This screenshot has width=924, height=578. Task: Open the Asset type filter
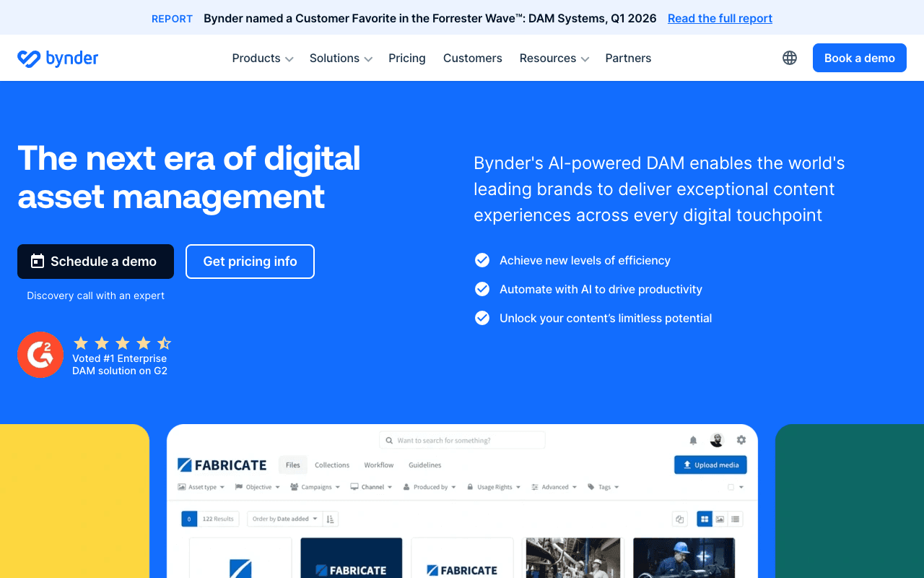coord(201,487)
